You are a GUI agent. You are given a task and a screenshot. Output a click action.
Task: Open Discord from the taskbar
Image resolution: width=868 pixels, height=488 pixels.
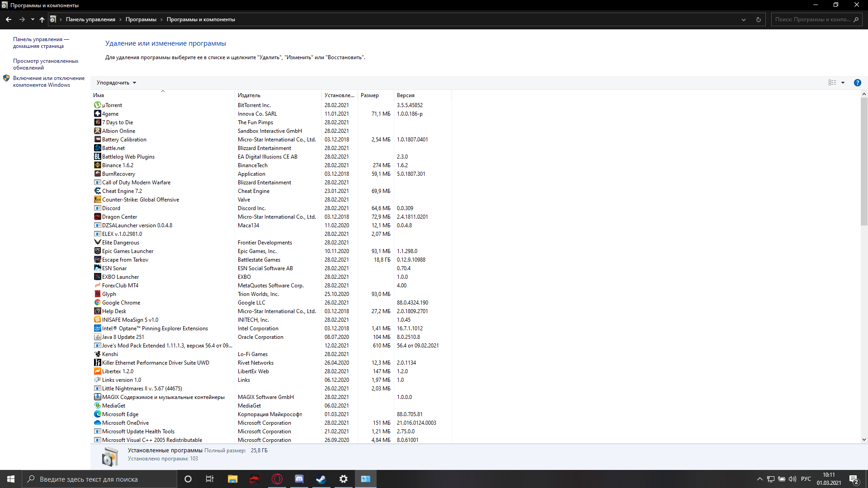pos(299,479)
